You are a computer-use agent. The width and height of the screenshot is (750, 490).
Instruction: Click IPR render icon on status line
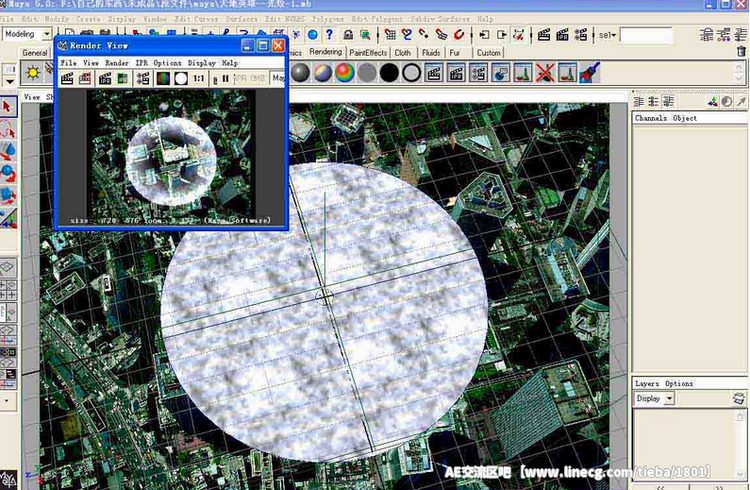pyautogui.click(x=562, y=34)
